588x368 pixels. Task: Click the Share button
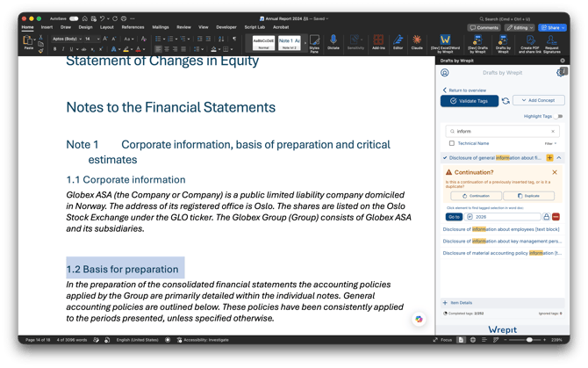[x=552, y=28]
